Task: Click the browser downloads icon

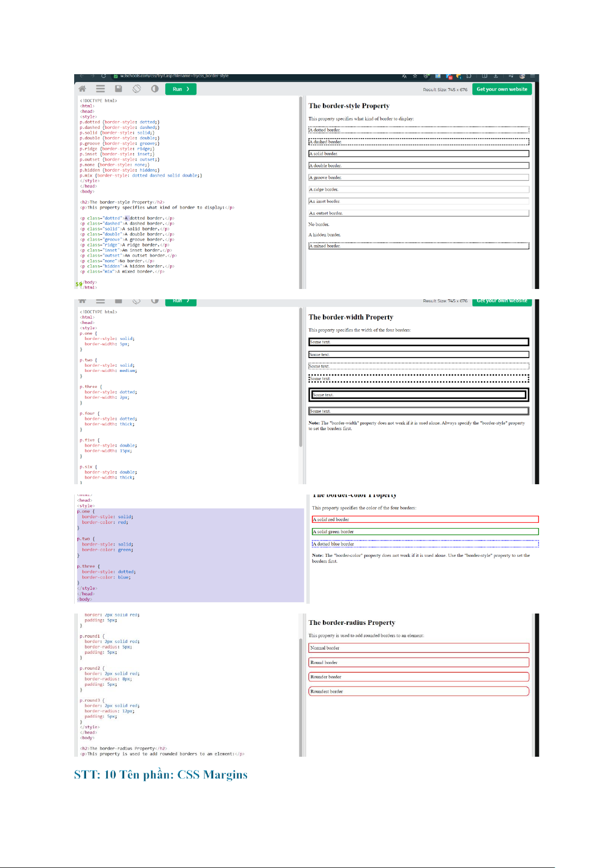Action: [x=496, y=76]
